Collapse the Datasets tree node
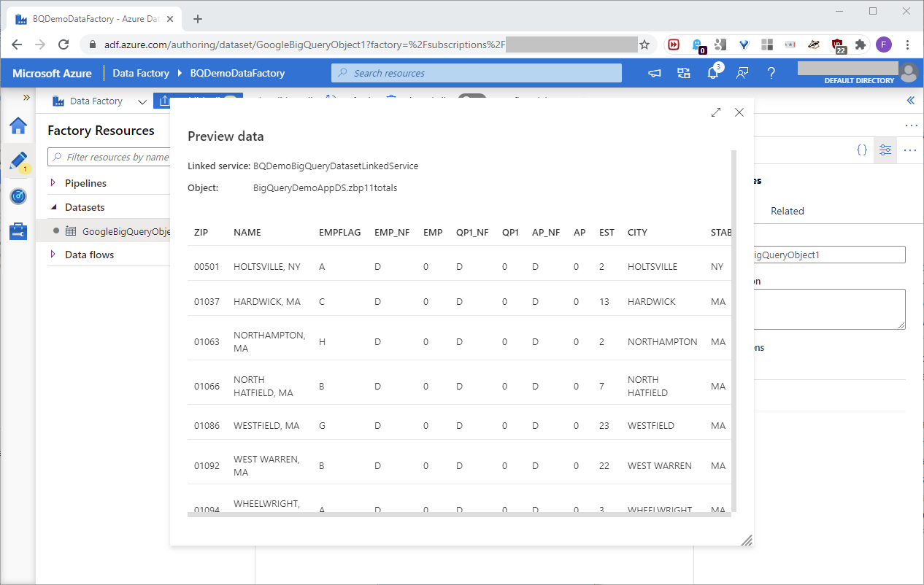 pos(53,207)
